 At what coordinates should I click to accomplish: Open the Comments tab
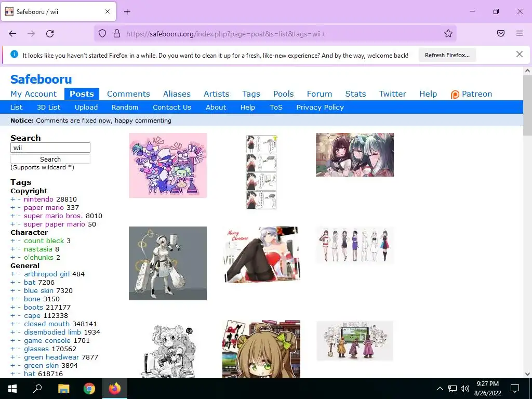click(129, 94)
